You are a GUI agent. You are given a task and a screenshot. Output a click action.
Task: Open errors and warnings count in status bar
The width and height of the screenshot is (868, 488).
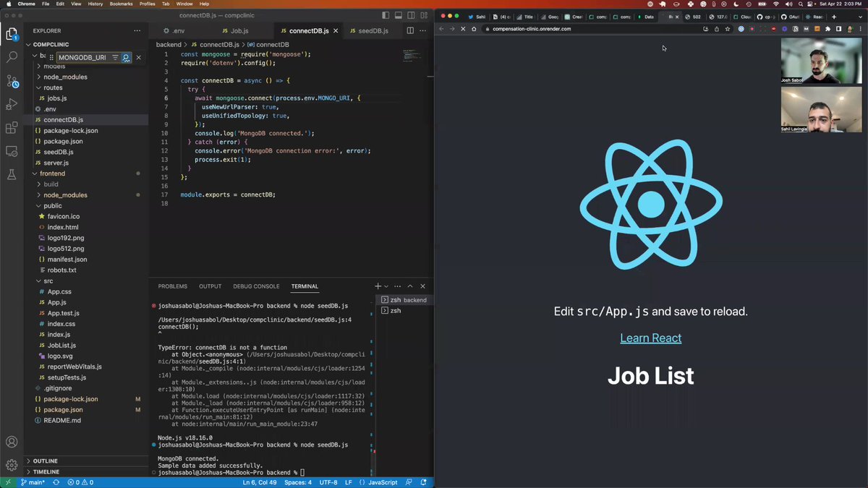(x=80, y=482)
